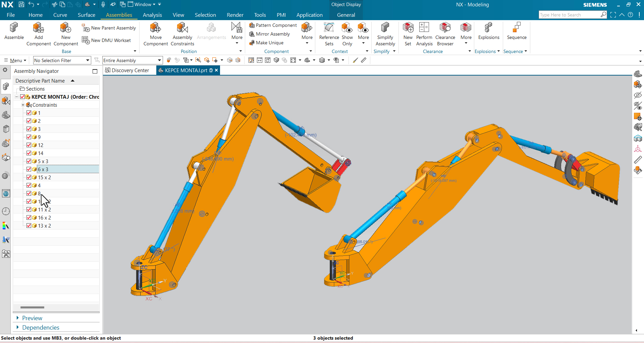Uncheck constraint component 6 x 3
Viewport: 644px width, 343px height.
29,169
